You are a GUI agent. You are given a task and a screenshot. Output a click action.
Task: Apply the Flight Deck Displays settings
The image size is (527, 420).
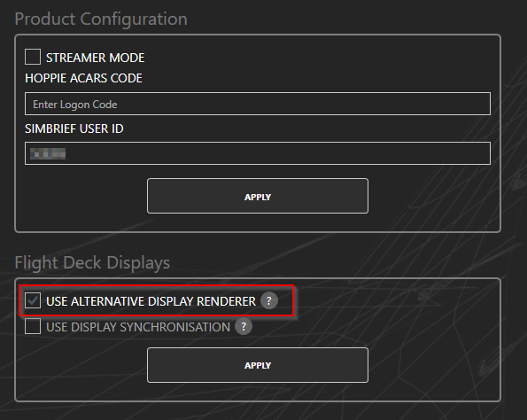click(x=258, y=365)
